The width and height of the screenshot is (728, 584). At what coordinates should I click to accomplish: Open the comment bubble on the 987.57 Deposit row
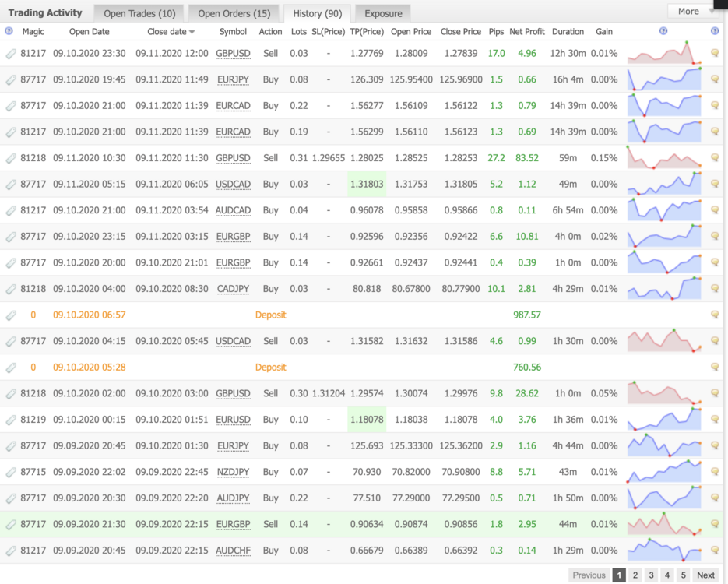coord(715,315)
